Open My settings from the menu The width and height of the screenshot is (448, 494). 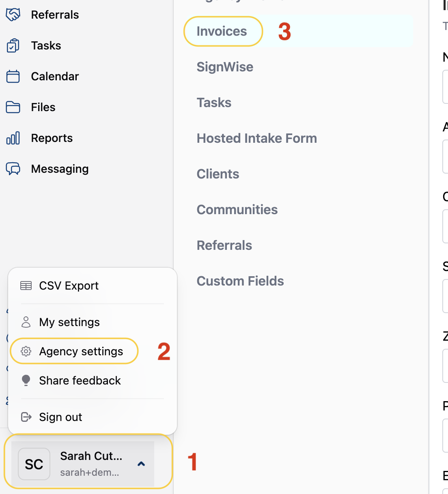click(x=69, y=322)
